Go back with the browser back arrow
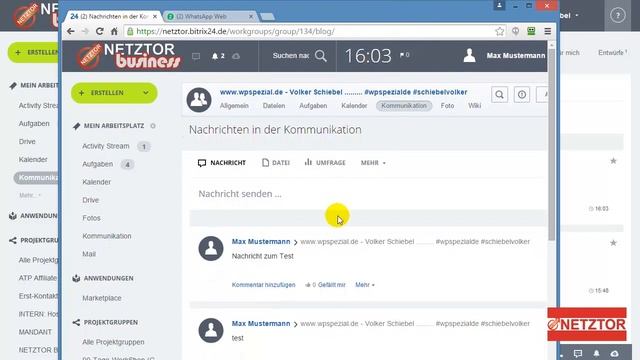This screenshot has width=640, height=360. [x=71, y=31]
